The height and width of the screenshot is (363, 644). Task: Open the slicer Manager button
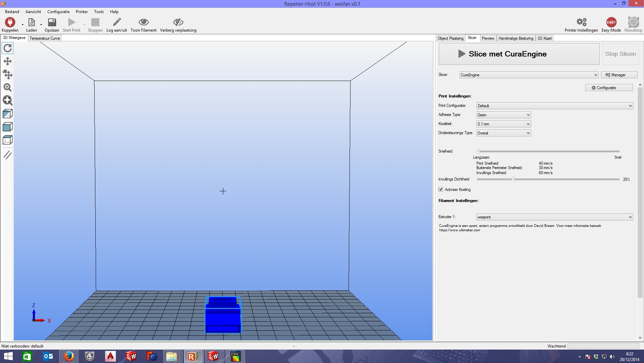coord(619,75)
